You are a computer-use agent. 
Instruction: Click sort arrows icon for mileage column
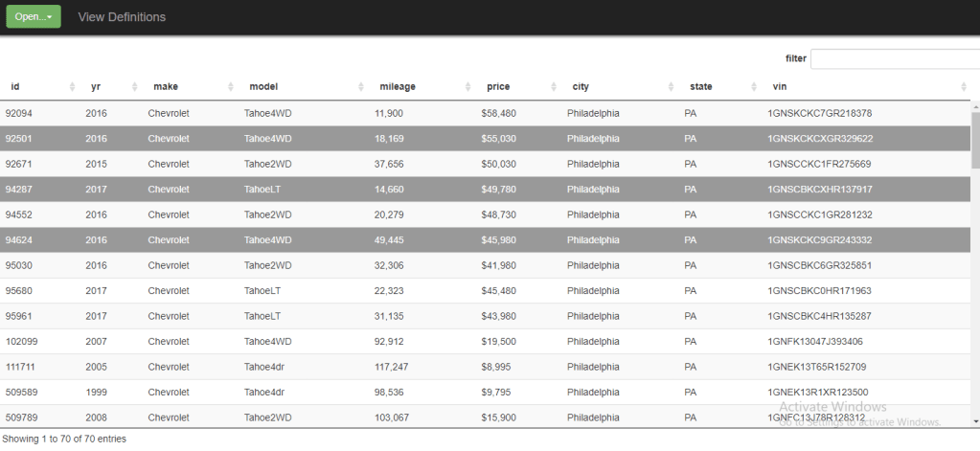tap(468, 87)
